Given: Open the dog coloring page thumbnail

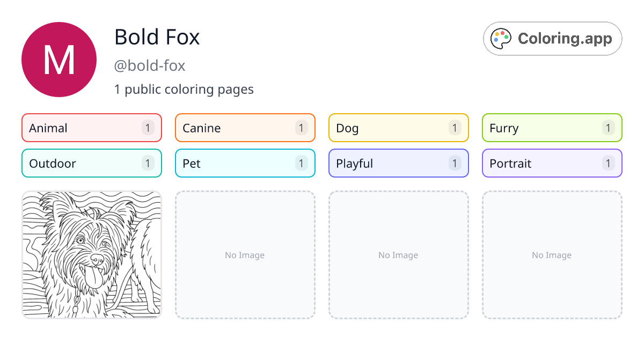Looking at the screenshot, I should (91, 255).
